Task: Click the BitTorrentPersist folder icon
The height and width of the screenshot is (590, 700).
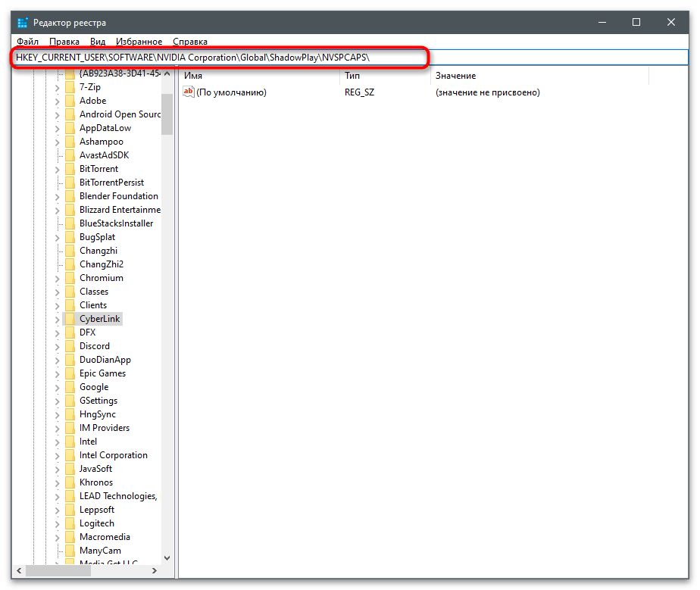Action: click(x=70, y=183)
